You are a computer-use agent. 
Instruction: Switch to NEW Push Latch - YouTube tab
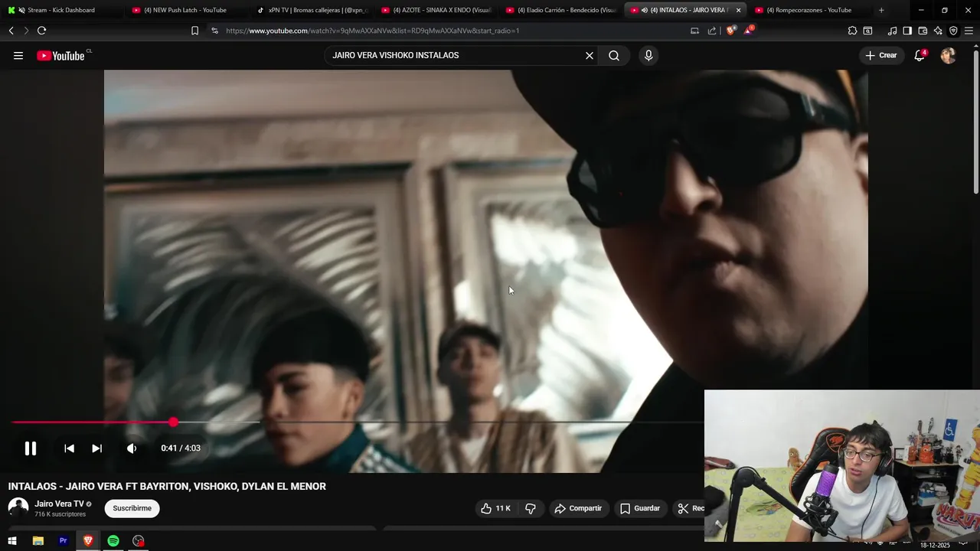(x=187, y=10)
